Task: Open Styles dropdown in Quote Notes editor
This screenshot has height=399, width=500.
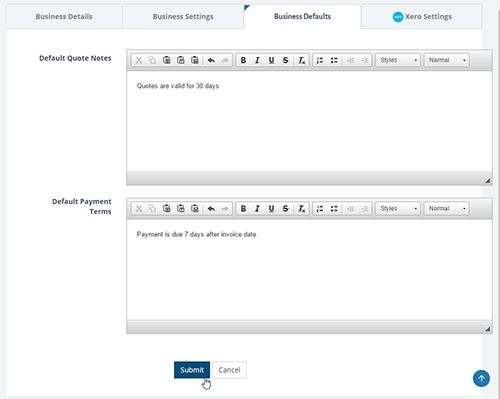Action: coord(398,60)
